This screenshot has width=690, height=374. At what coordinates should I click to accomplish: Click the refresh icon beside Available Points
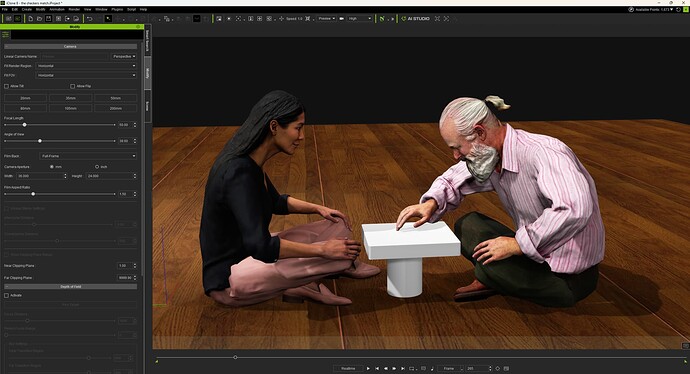pos(678,9)
